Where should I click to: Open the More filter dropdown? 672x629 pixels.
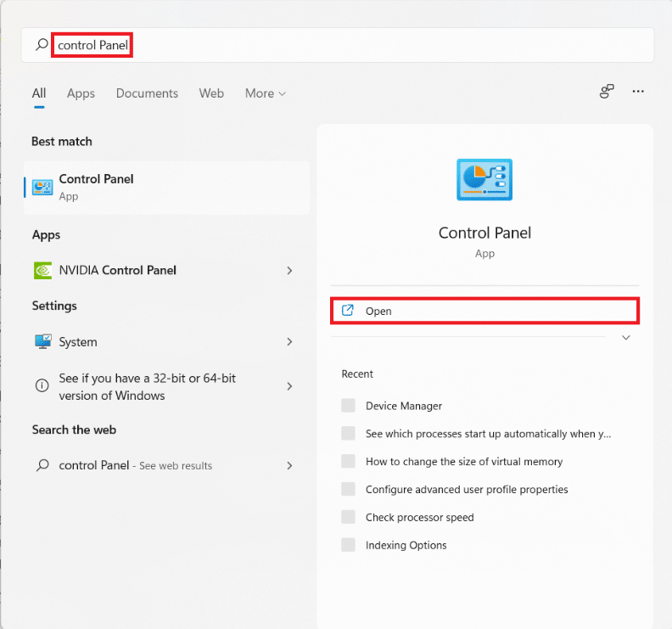click(266, 93)
